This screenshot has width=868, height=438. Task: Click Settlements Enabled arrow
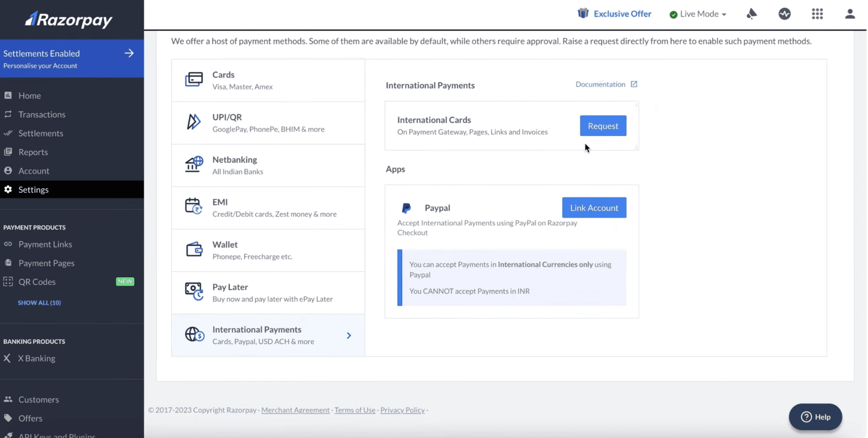click(129, 53)
